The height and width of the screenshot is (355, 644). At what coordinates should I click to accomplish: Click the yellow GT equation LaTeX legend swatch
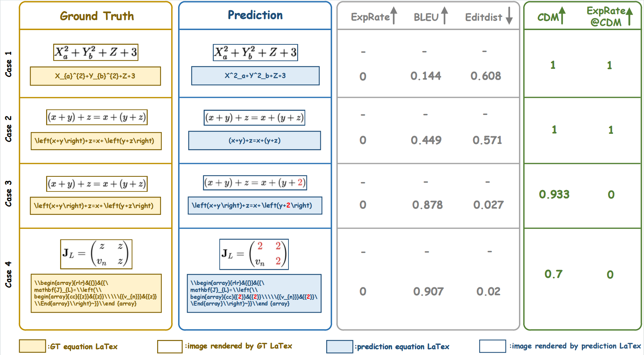tap(32, 346)
